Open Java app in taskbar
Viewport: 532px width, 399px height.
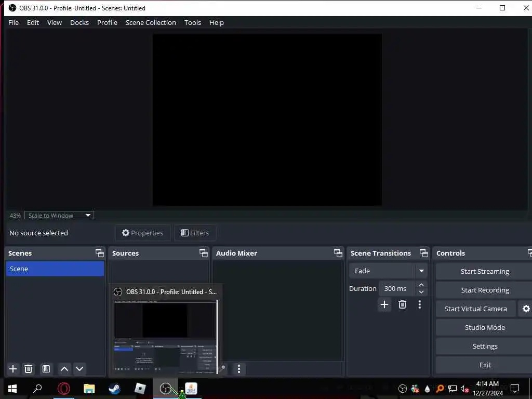(x=191, y=389)
